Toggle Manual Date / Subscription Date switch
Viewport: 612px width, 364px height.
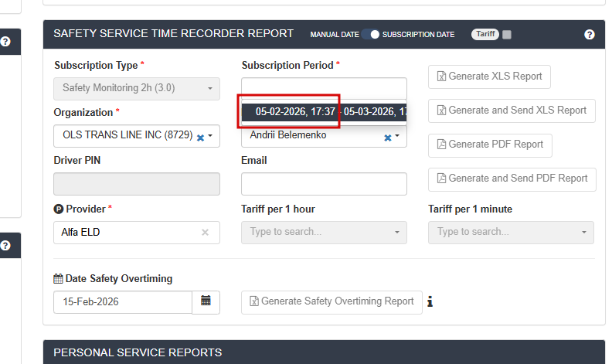(x=371, y=35)
